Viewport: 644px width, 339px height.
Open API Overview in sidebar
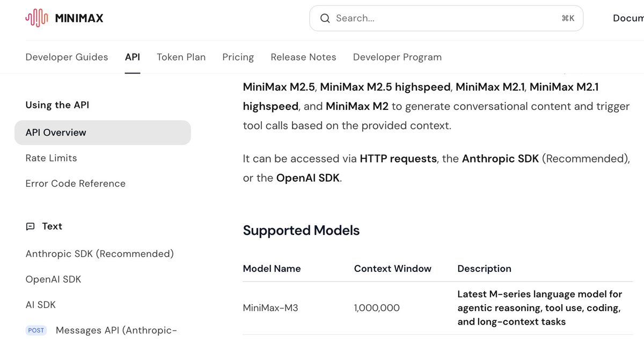point(103,132)
